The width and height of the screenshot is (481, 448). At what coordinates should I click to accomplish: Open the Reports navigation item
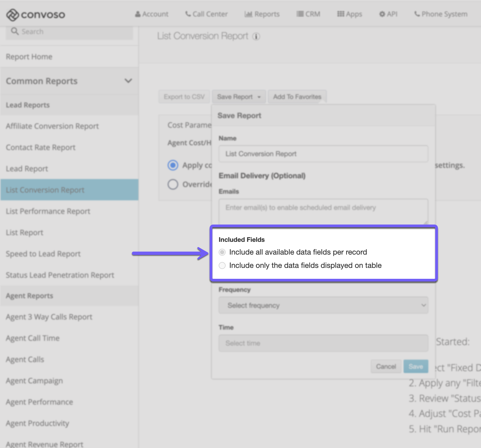tap(262, 14)
